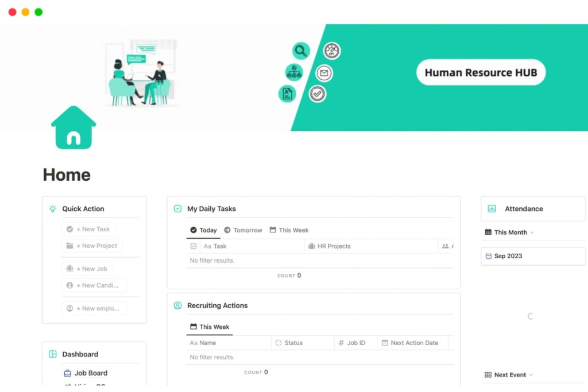Click the COUNT 0 under Recruiting Actions
The image size is (588, 392).
coord(256,372)
